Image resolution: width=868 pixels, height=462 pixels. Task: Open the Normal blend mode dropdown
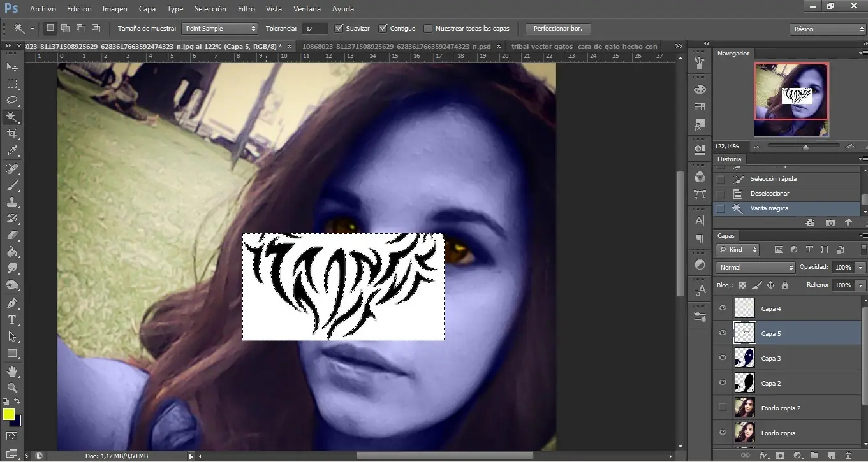(x=756, y=268)
